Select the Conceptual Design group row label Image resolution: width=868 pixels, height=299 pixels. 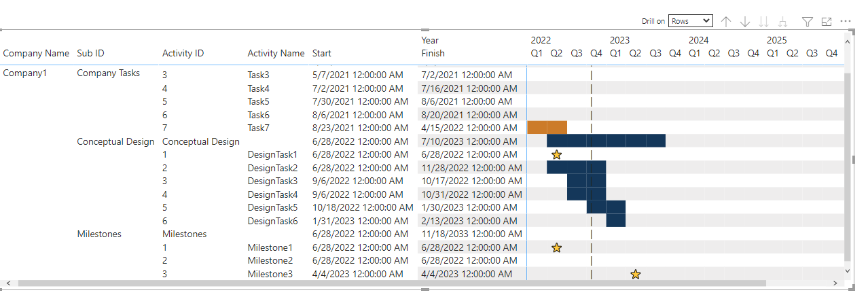(115, 141)
